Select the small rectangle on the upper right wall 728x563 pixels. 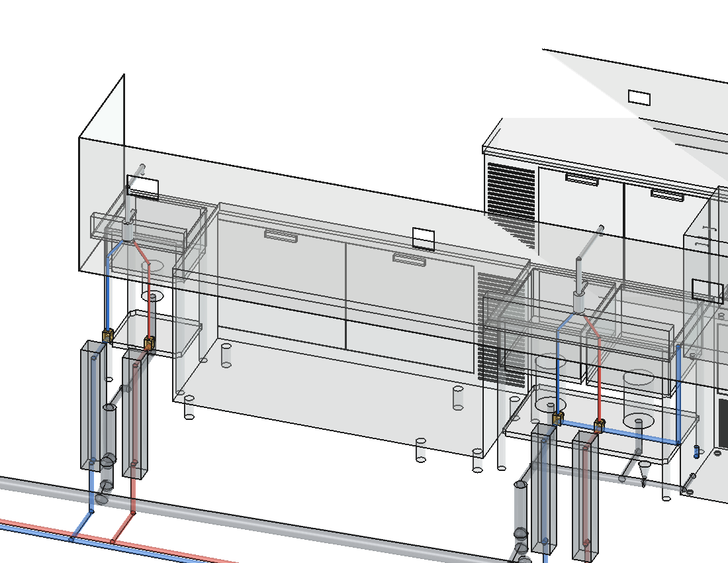pos(639,98)
